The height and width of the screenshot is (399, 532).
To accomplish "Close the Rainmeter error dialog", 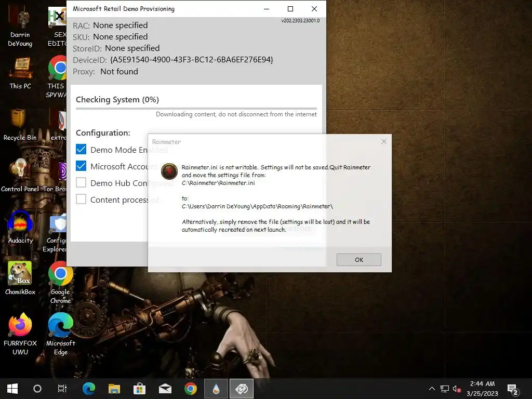I will pos(384,141).
